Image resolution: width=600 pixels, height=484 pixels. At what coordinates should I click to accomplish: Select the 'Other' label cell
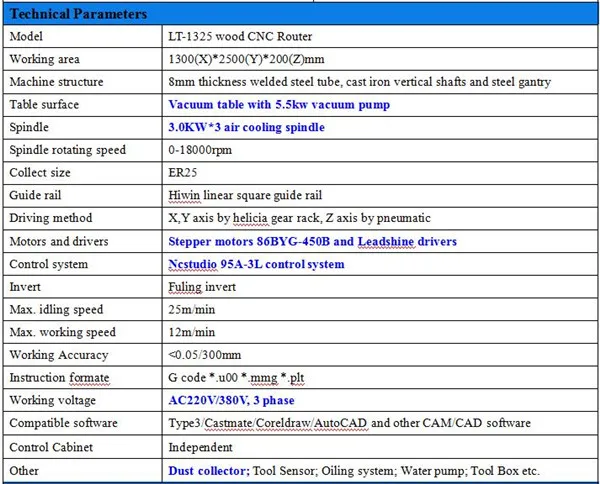[x=83, y=471]
